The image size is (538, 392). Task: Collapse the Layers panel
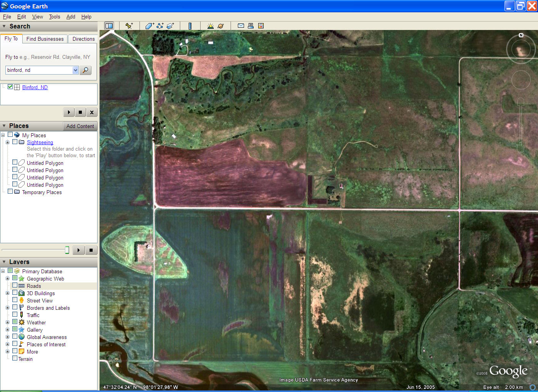[x=4, y=262]
